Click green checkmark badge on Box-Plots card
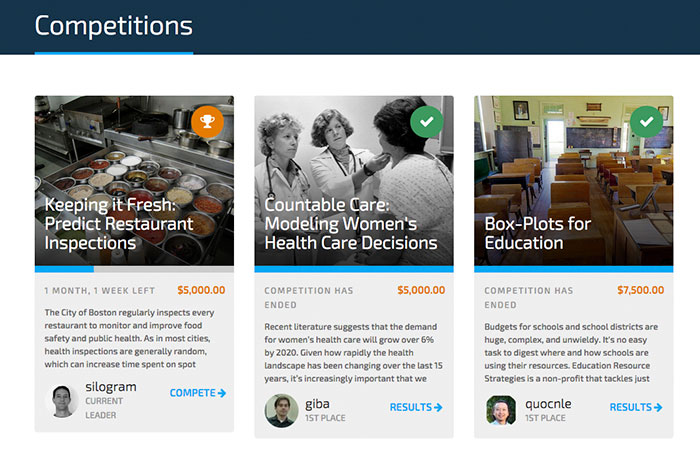 [647, 121]
